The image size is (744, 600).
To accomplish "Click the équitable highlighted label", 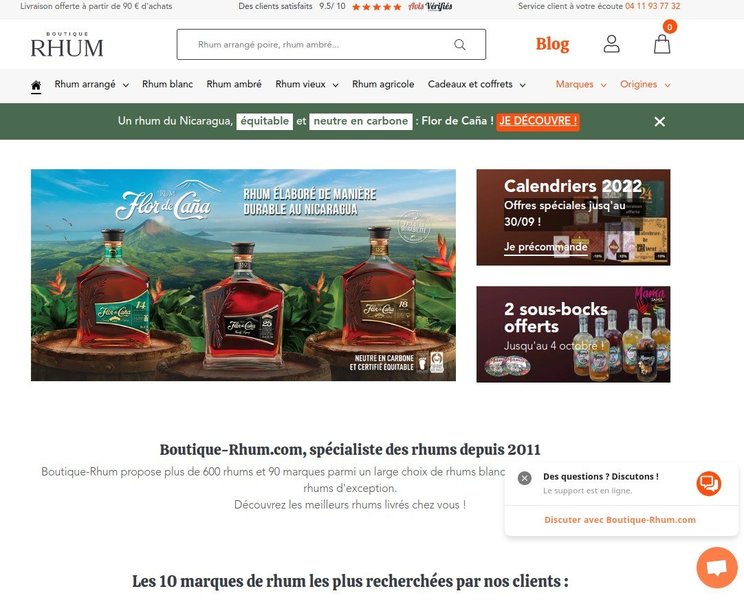I will pyautogui.click(x=264, y=121).
